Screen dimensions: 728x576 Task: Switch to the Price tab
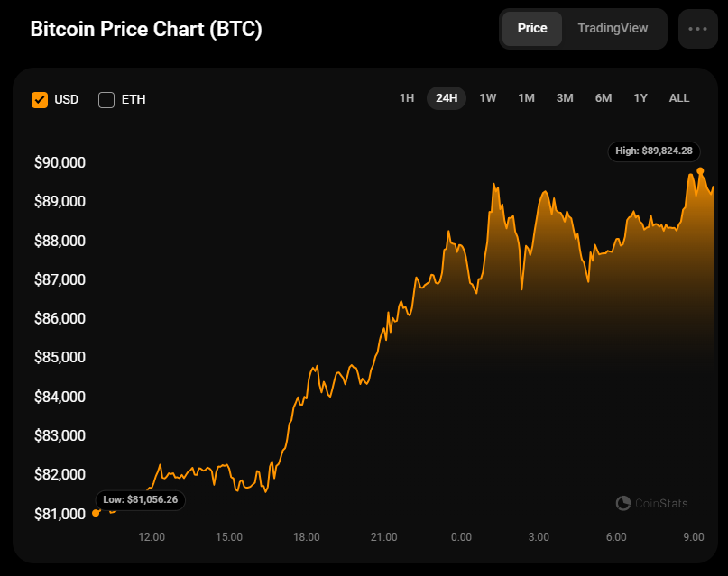tap(532, 28)
